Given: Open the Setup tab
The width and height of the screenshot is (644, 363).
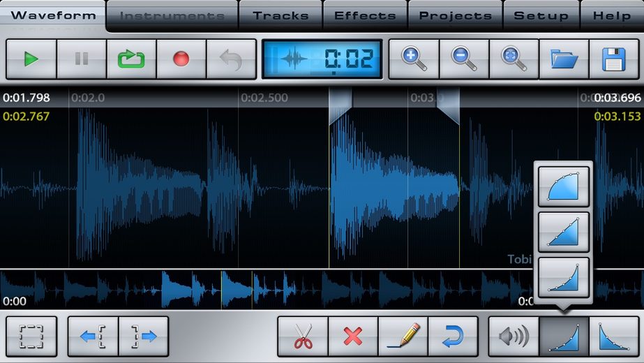Looking at the screenshot, I should (541, 16).
